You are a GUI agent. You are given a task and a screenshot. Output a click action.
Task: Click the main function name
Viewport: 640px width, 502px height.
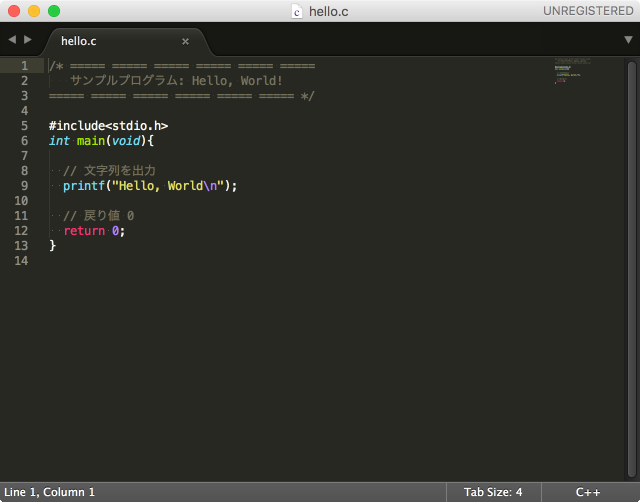(x=91, y=141)
